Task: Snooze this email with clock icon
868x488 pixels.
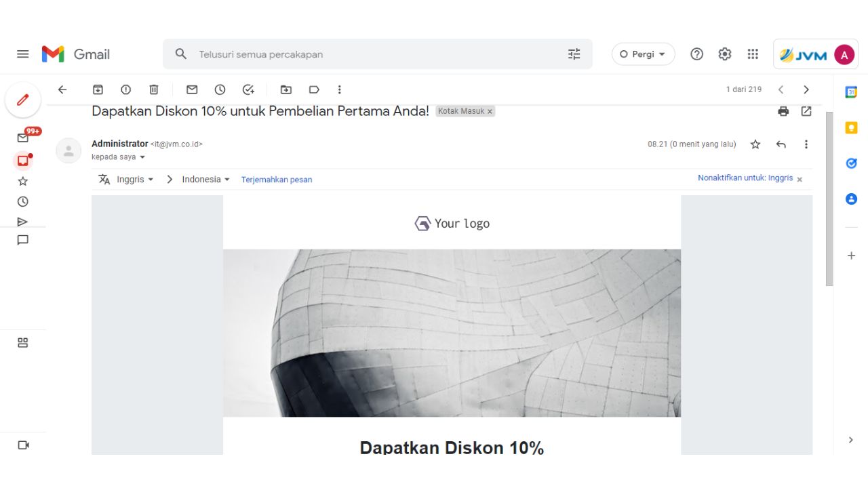Action: 220,89
